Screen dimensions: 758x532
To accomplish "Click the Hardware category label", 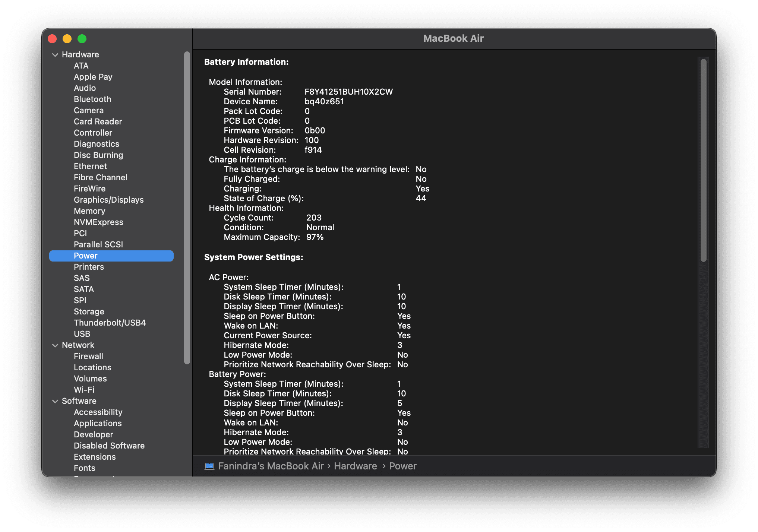I will [80, 54].
